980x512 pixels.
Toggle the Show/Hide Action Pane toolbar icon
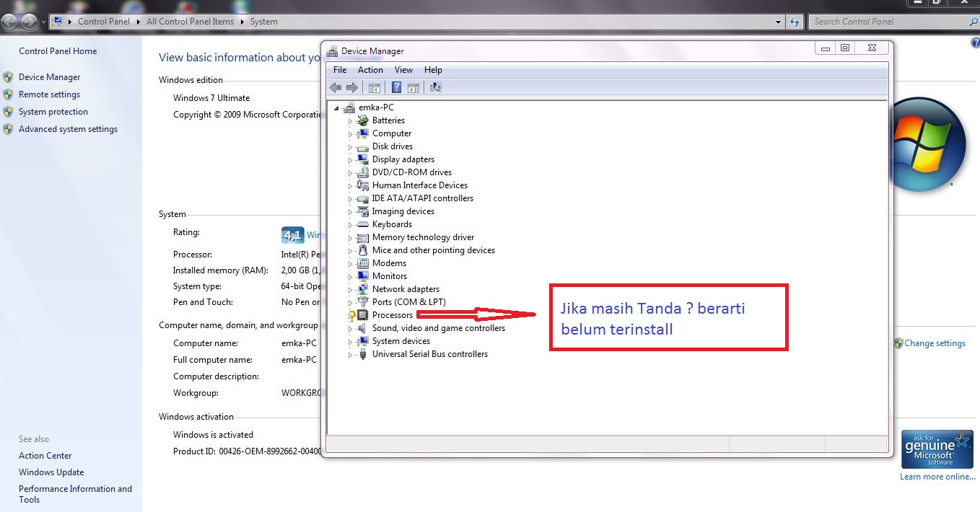pyautogui.click(x=414, y=87)
